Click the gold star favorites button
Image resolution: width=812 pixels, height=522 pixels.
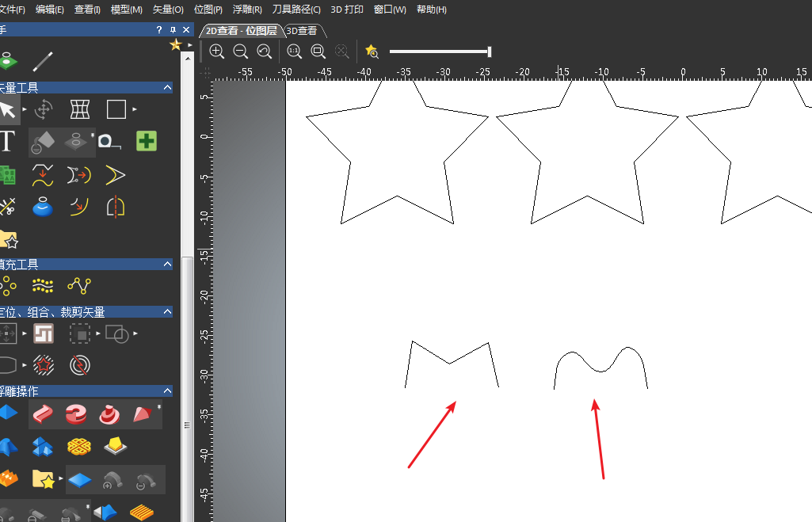click(176, 45)
